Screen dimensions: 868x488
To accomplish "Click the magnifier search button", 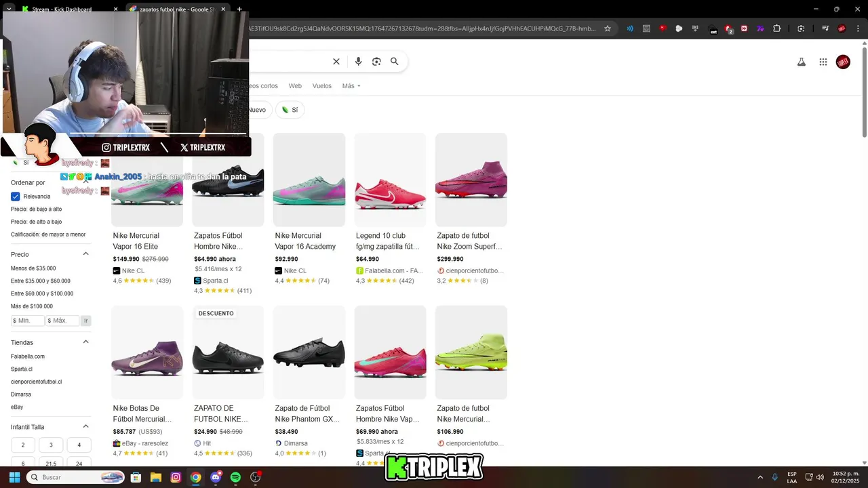I will click(394, 62).
